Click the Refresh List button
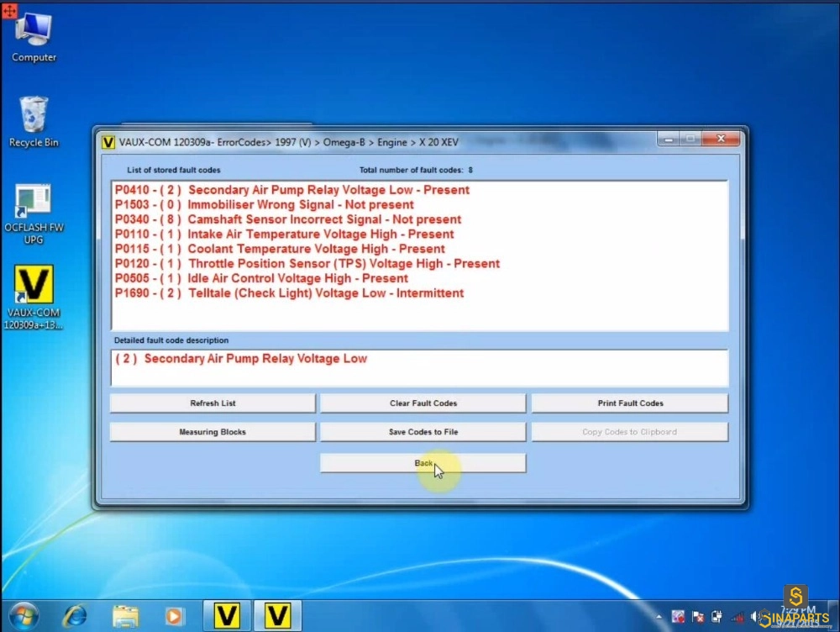840x632 pixels. 213,403
